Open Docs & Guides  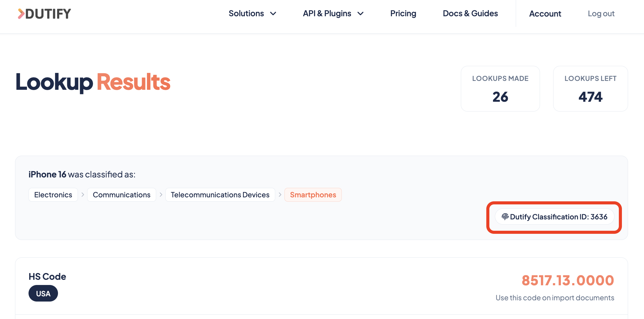coord(470,13)
